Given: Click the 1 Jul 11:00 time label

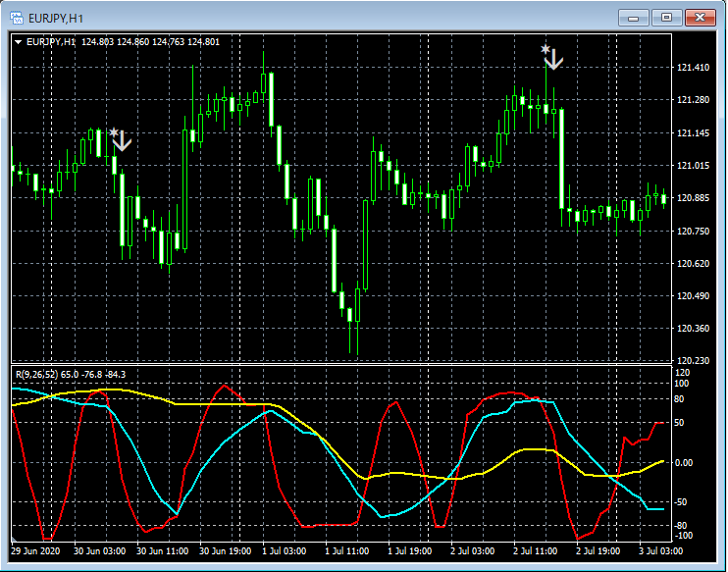Looking at the screenshot, I should click(347, 551).
